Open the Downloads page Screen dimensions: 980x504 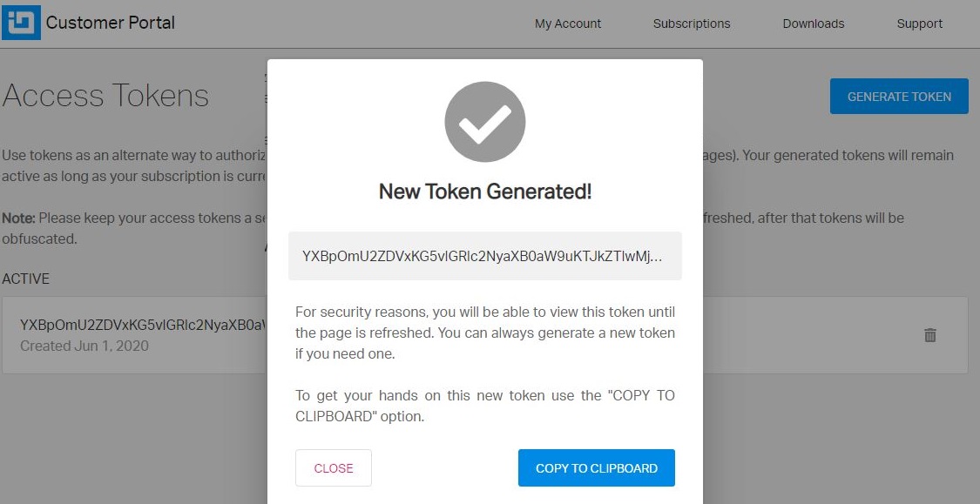813,24
